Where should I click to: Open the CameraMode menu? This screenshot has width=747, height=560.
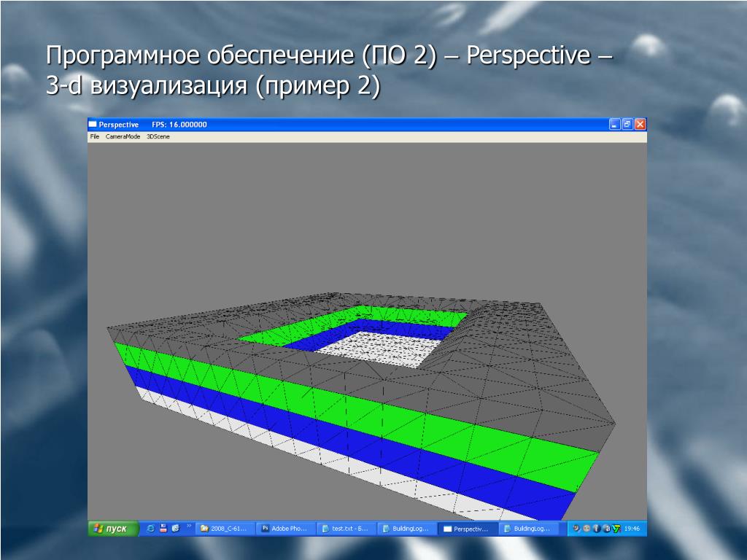click(123, 136)
